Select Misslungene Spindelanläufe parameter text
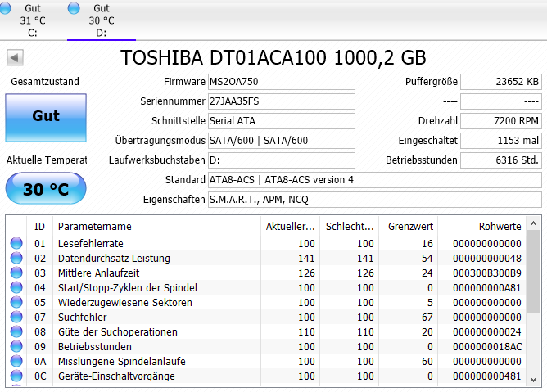The image size is (547, 392). (x=122, y=361)
